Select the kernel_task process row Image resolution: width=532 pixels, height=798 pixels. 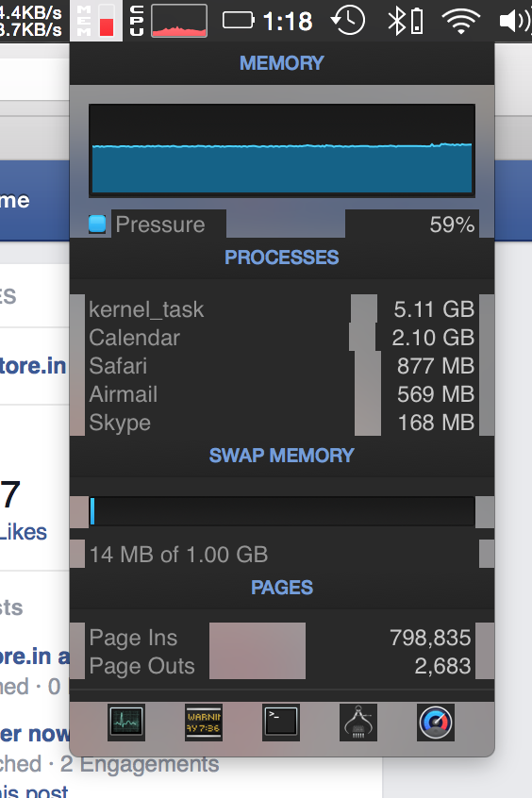(x=281, y=309)
